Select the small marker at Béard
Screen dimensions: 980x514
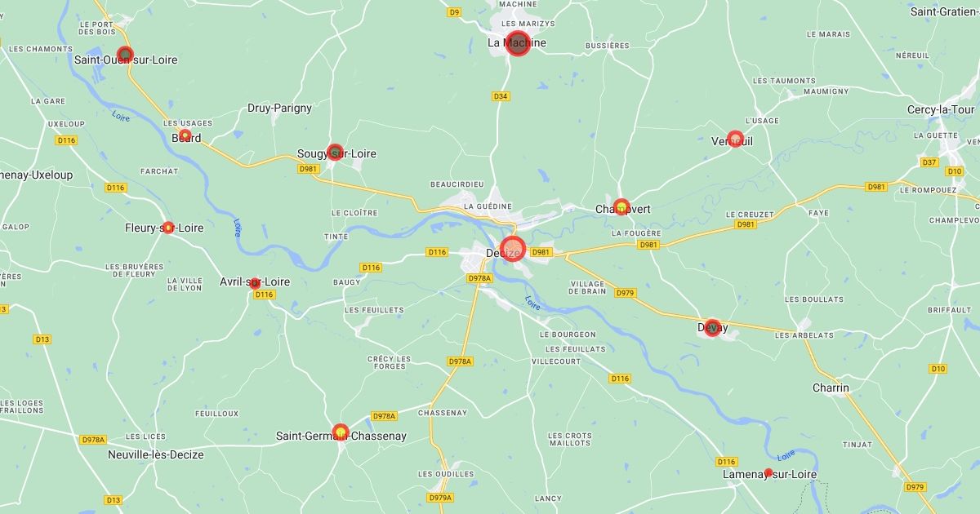click(x=185, y=135)
